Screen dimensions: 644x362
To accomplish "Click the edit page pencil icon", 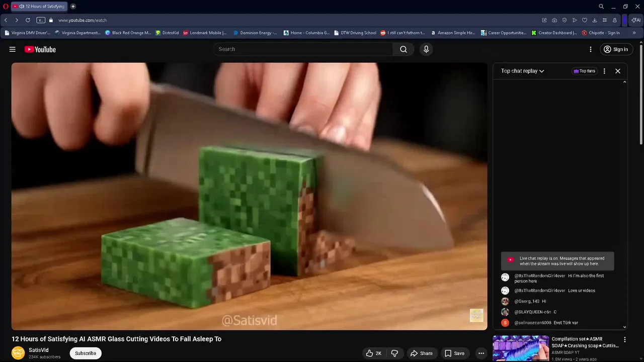I will pyautogui.click(x=544, y=20).
